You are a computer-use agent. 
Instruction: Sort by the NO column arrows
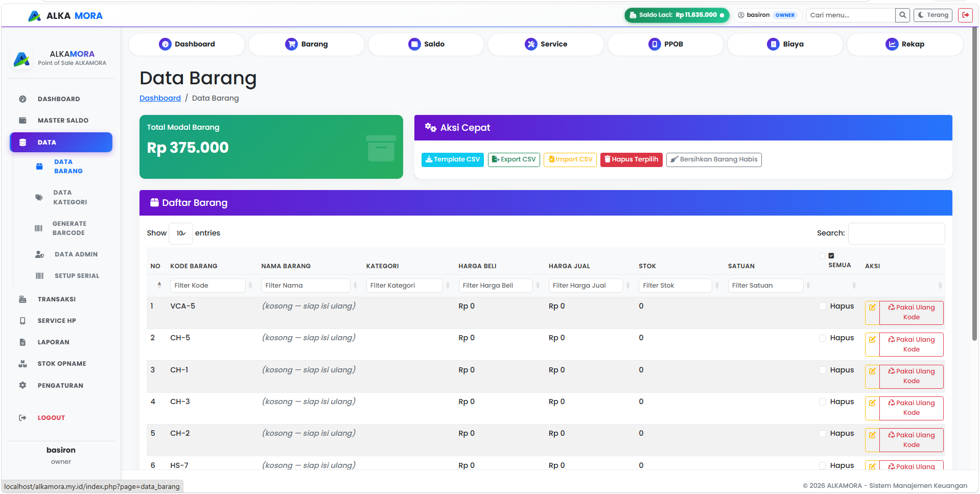(x=159, y=285)
